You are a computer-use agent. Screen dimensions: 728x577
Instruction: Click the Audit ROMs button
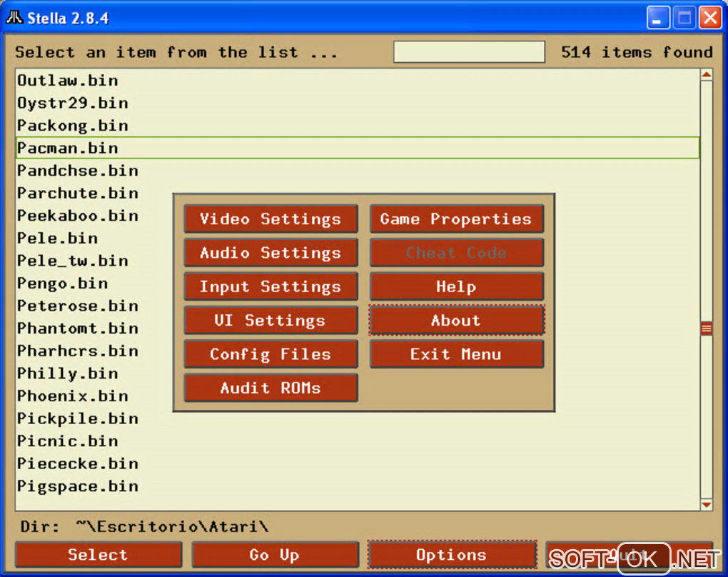click(271, 388)
